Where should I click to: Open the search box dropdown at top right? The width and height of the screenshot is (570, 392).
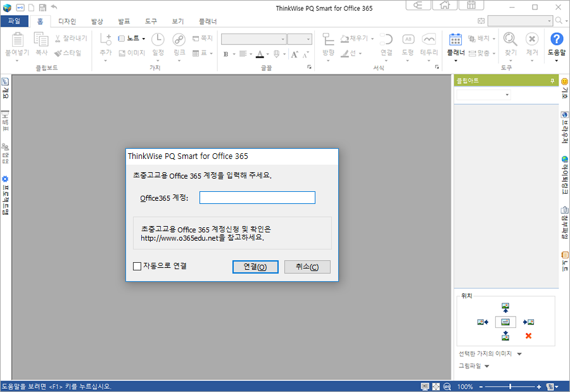(x=549, y=21)
